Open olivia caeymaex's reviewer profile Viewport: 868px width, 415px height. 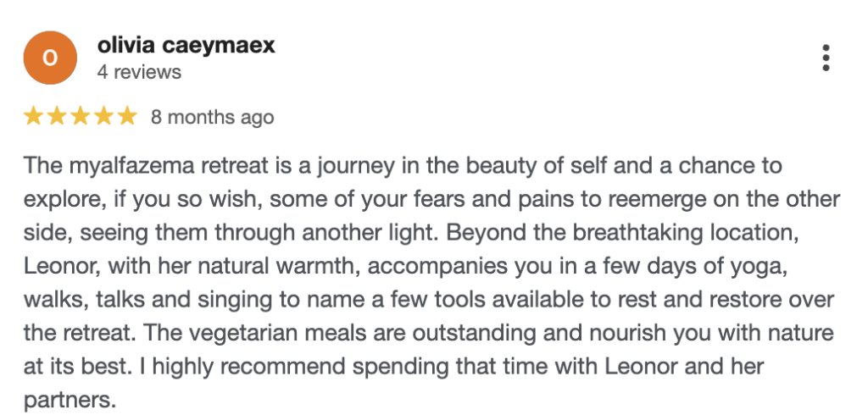click(186, 45)
